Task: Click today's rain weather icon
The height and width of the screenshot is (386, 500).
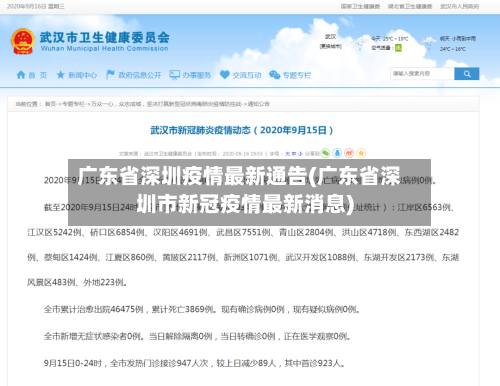Action: (360, 43)
